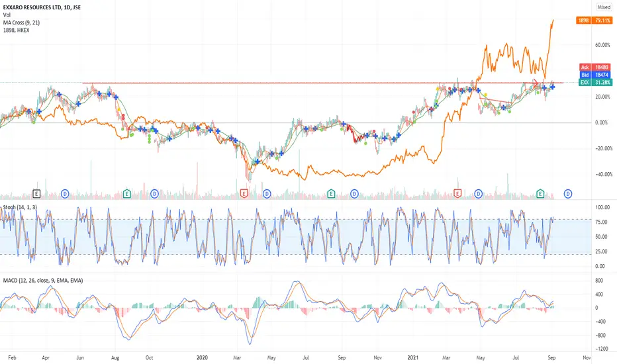617x364 pixels.
Task: Click the Mixed scale mode button
Action: click(x=604, y=7)
